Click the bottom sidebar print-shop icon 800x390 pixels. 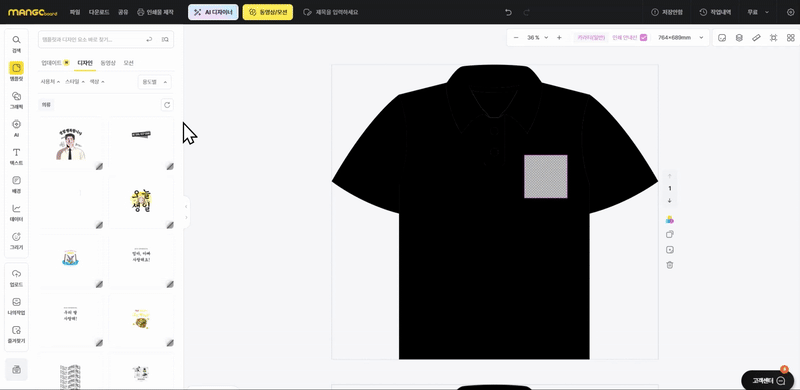16,370
